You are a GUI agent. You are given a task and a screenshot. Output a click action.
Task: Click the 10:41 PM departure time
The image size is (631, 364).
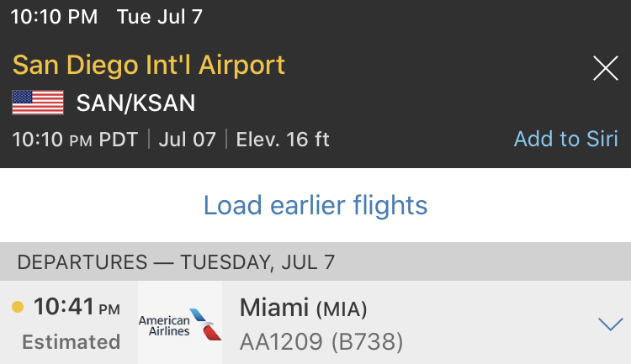tap(77, 307)
